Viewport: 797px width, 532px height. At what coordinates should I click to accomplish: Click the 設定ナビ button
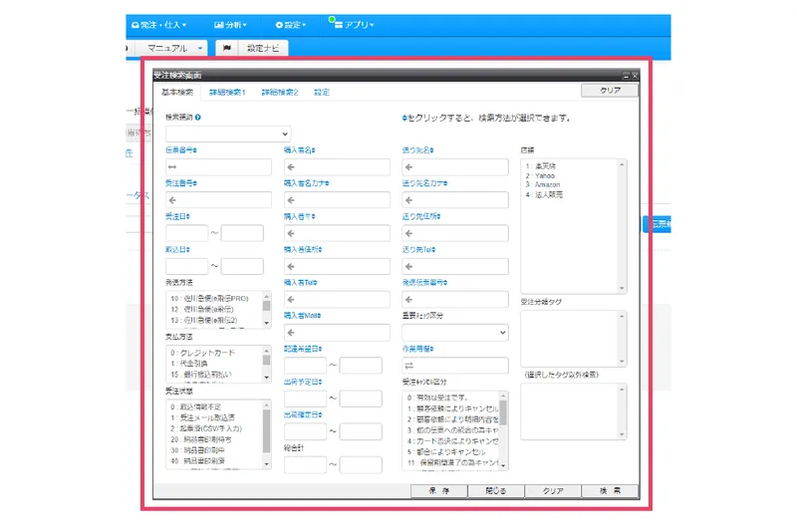(263, 48)
